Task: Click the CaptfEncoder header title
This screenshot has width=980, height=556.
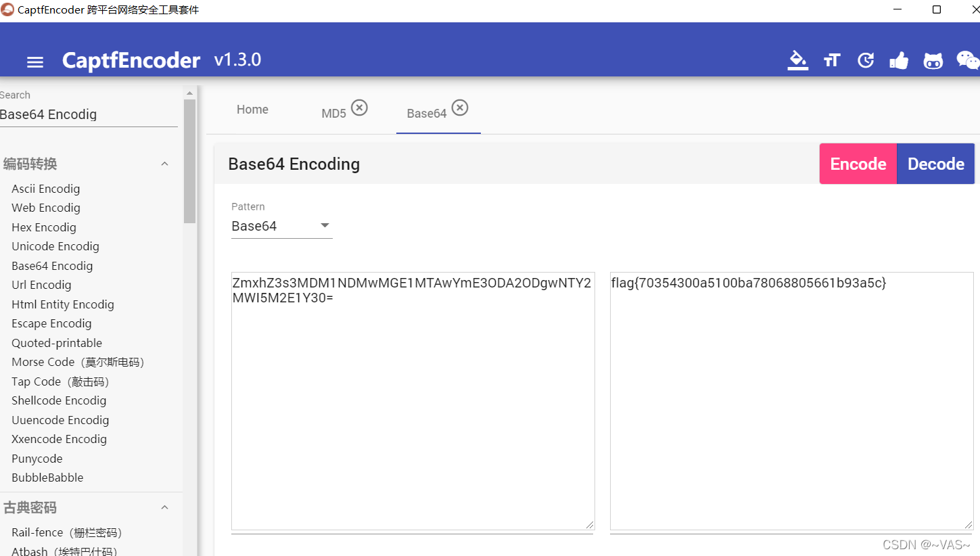Action: pyautogui.click(x=131, y=60)
